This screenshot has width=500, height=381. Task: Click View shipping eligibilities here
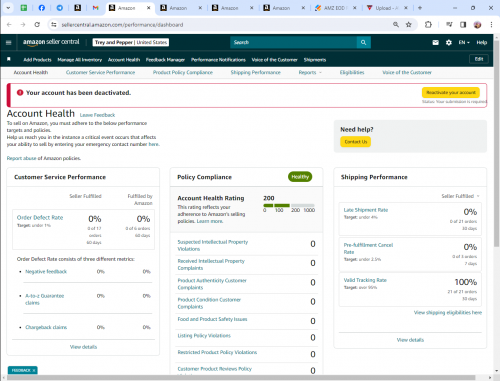click(448, 312)
